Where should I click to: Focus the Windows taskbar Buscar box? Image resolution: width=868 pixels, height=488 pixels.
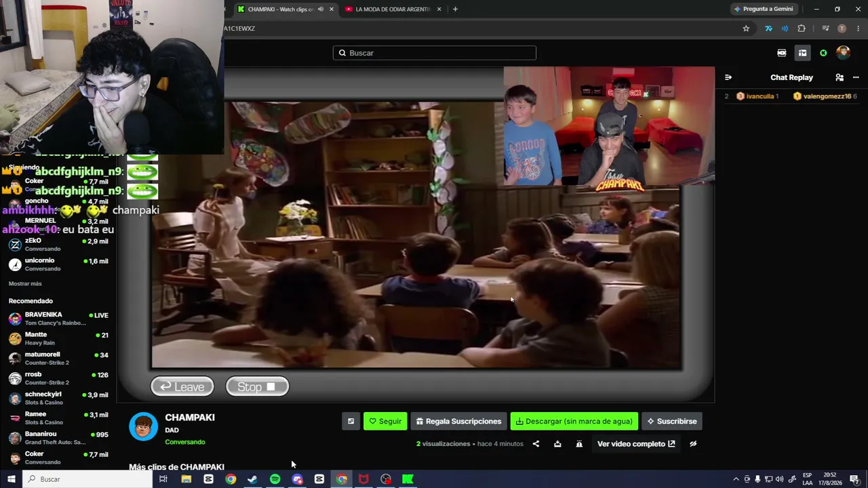pyautogui.click(x=87, y=479)
